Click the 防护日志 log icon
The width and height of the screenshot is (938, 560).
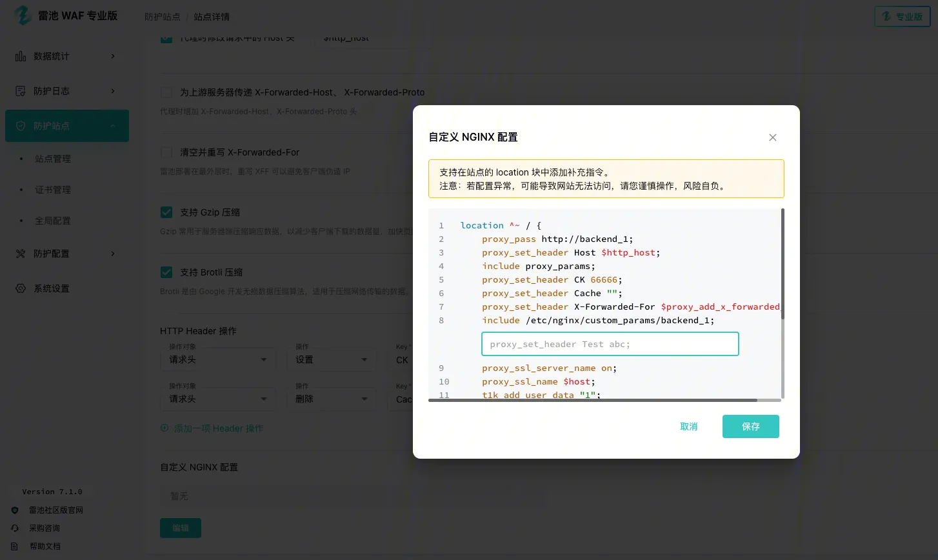tap(21, 91)
